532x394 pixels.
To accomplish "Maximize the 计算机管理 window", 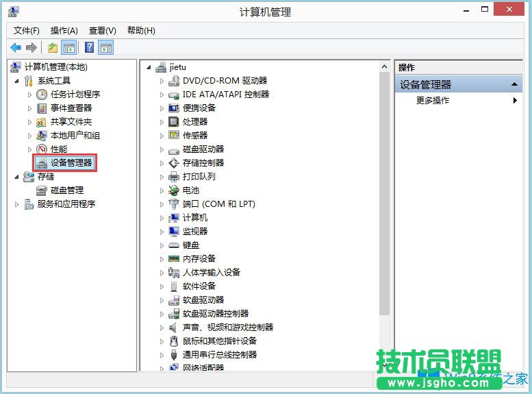I will 485,10.
